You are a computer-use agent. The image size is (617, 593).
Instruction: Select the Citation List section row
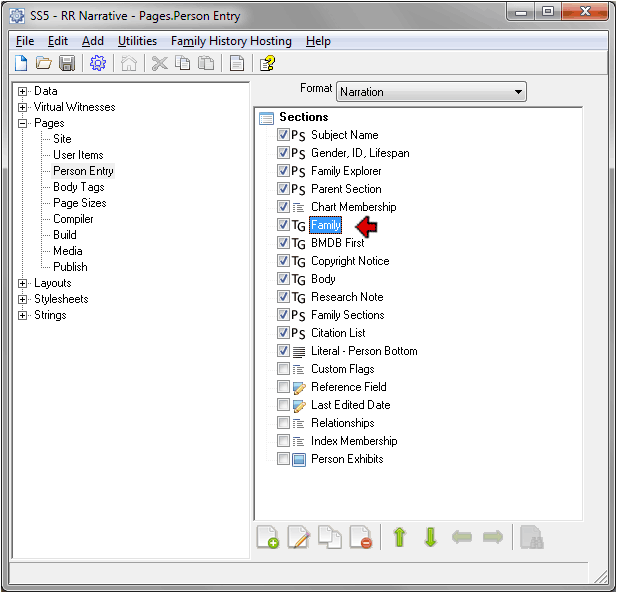pyautogui.click(x=338, y=333)
